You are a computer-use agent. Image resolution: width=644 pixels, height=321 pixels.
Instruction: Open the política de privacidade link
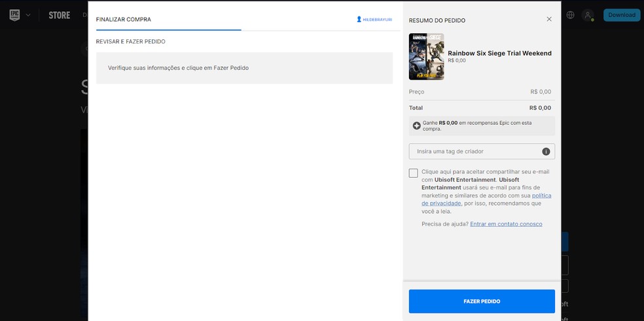[486, 199]
